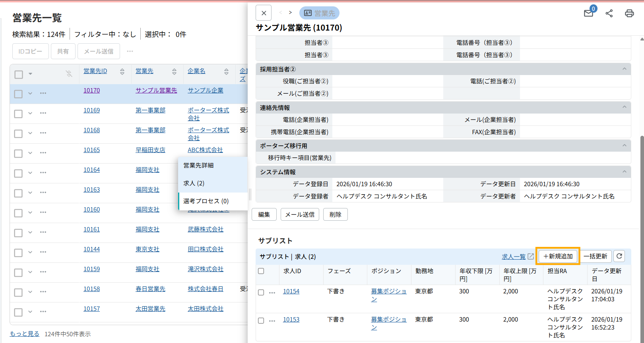Click the detail panel vertical scrollbar

coord(641,198)
